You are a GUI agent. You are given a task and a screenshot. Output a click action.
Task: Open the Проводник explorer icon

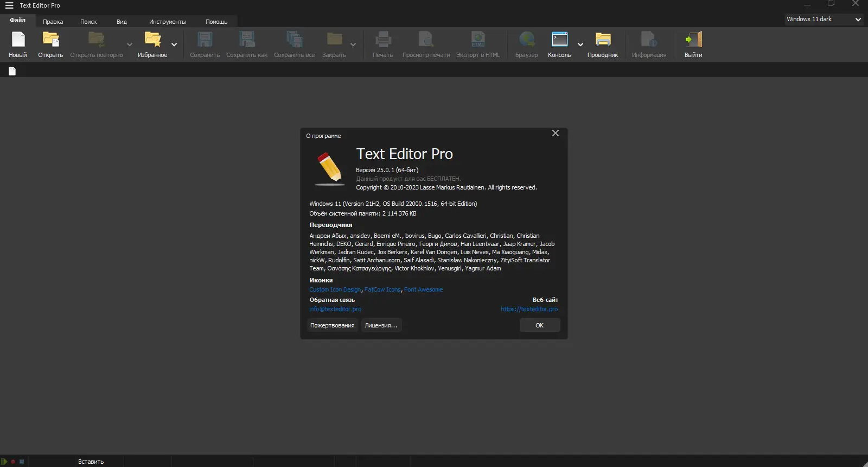(x=603, y=40)
